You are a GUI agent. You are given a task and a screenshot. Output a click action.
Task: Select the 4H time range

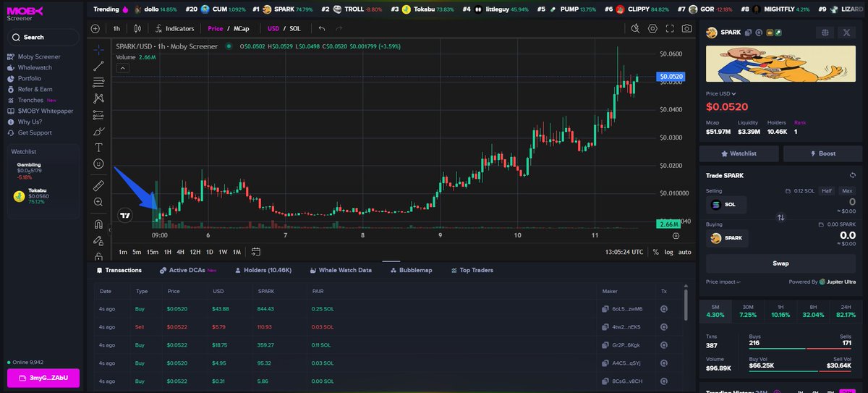pos(181,252)
